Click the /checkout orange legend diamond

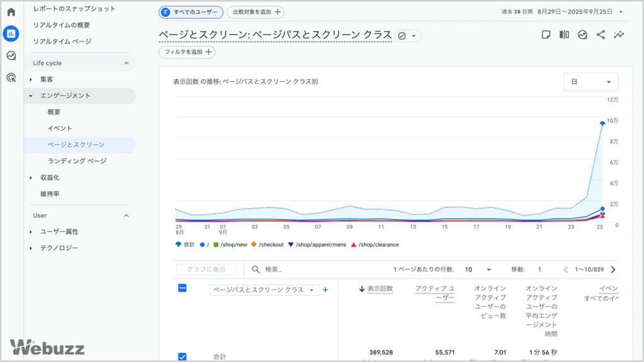click(x=254, y=244)
